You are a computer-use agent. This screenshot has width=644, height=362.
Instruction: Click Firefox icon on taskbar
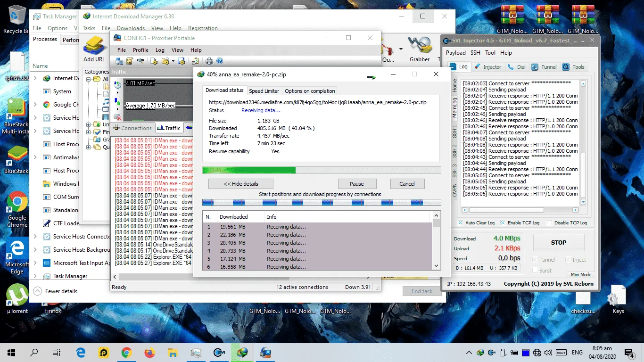(x=149, y=352)
